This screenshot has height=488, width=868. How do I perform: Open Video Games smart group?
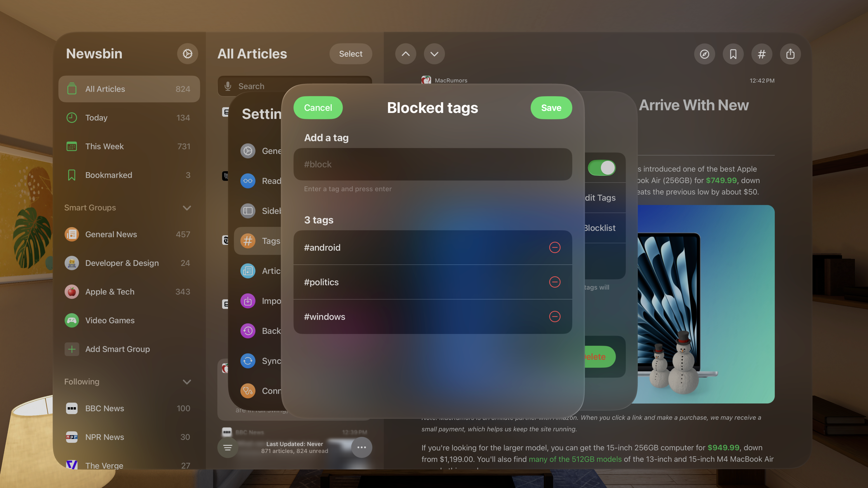pos(129,320)
